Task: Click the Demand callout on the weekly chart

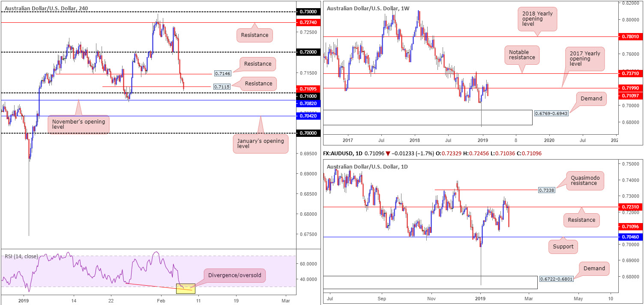Action: [x=592, y=99]
